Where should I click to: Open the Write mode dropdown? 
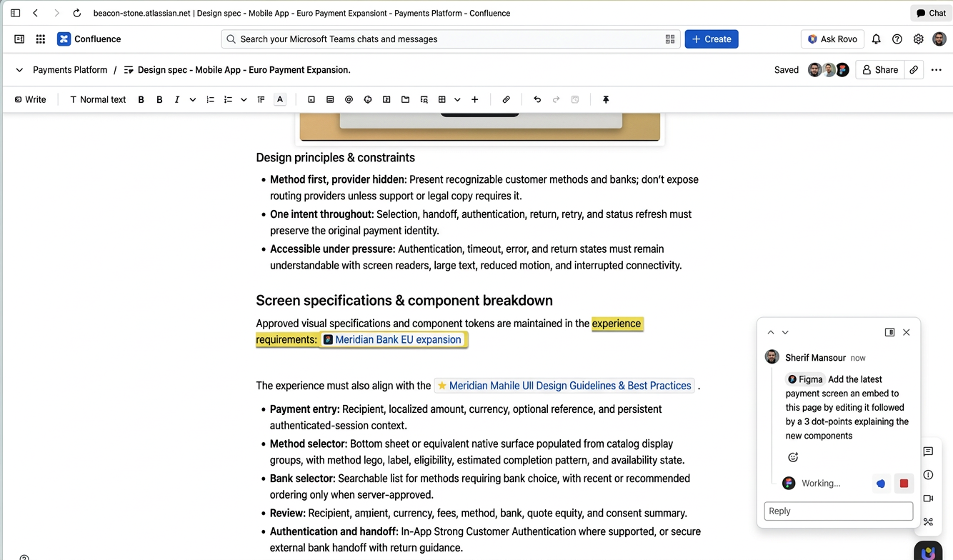(30, 99)
